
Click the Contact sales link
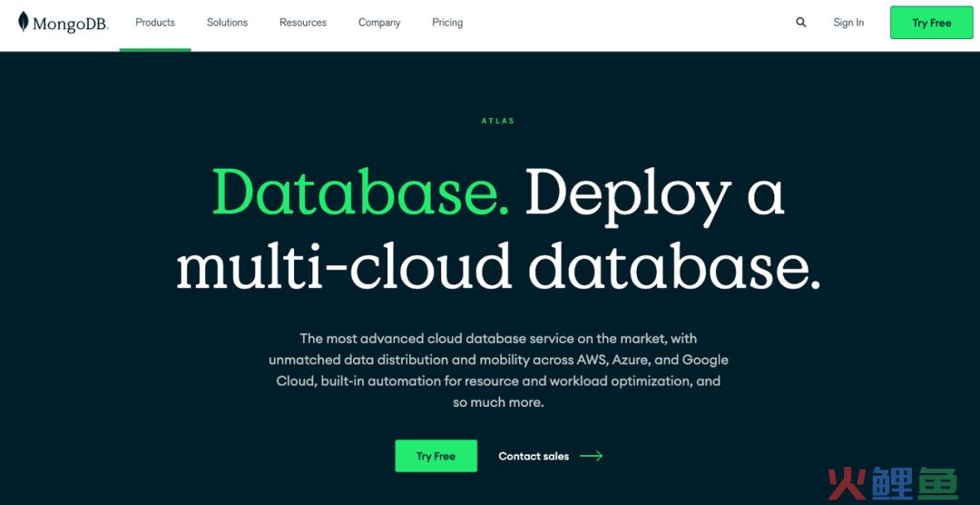534,456
